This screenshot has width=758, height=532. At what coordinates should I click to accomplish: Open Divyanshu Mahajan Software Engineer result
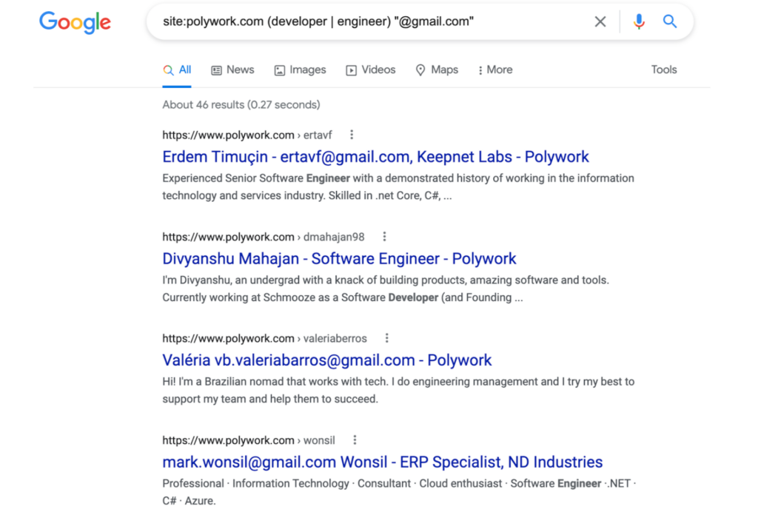click(339, 259)
